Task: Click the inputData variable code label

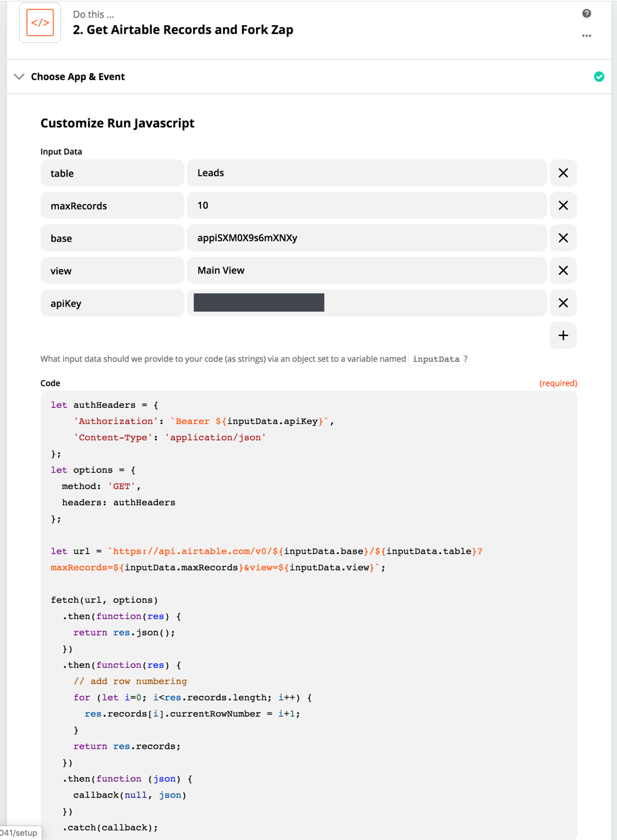Action: [x=436, y=359]
